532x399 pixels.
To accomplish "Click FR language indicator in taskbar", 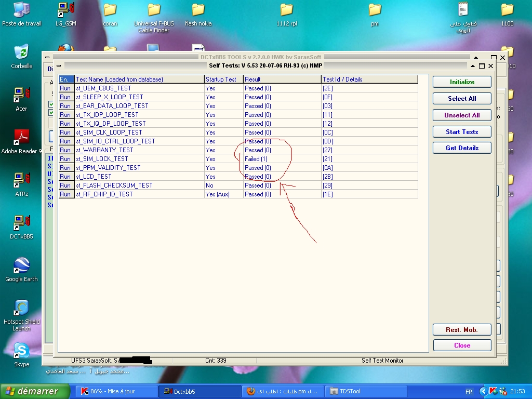I will (469, 392).
